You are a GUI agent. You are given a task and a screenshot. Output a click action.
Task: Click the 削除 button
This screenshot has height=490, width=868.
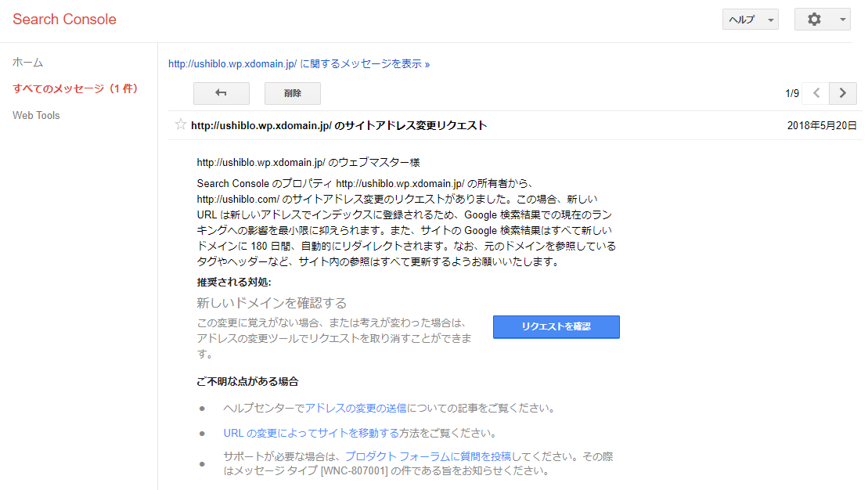point(292,93)
